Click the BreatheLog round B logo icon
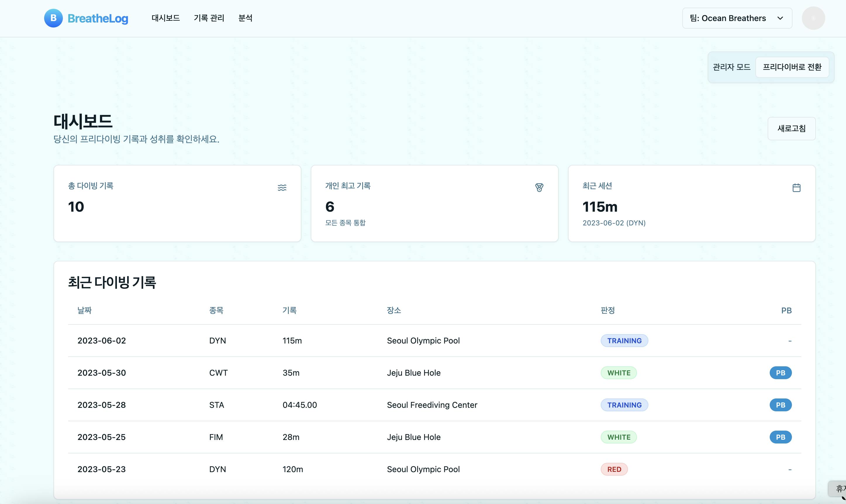This screenshot has width=846, height=504. tap(53, 18)
